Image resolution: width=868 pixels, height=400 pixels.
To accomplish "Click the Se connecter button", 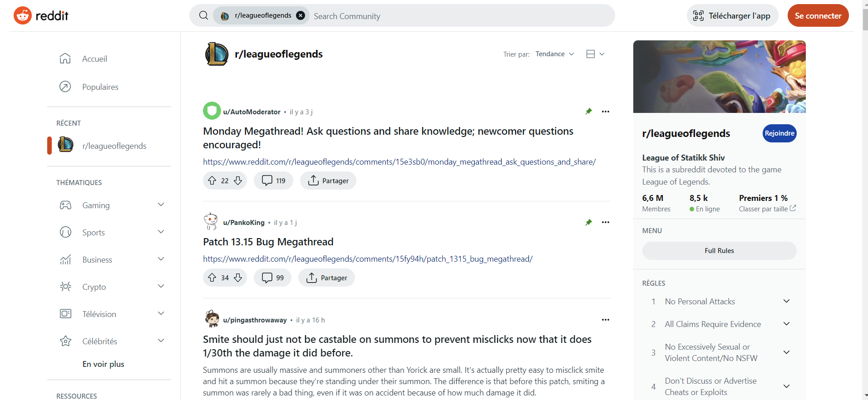I will pyautogui.click(x=818, y=15).
